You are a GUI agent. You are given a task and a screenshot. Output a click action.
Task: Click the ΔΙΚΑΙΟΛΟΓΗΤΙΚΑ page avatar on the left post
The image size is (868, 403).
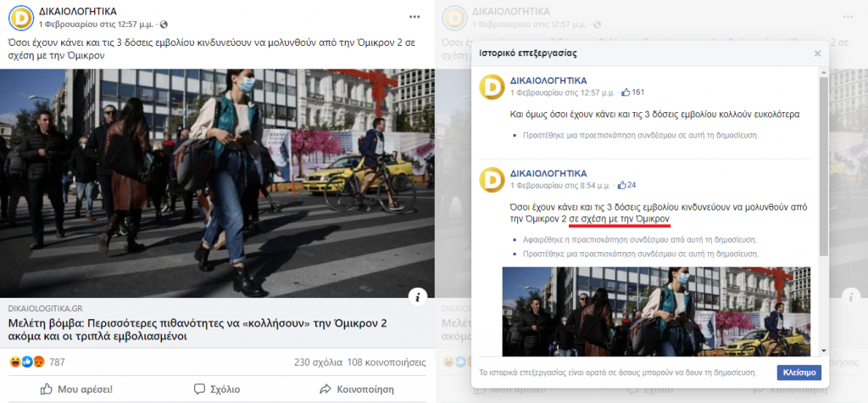pyautogui.click(x=20, y=18)
